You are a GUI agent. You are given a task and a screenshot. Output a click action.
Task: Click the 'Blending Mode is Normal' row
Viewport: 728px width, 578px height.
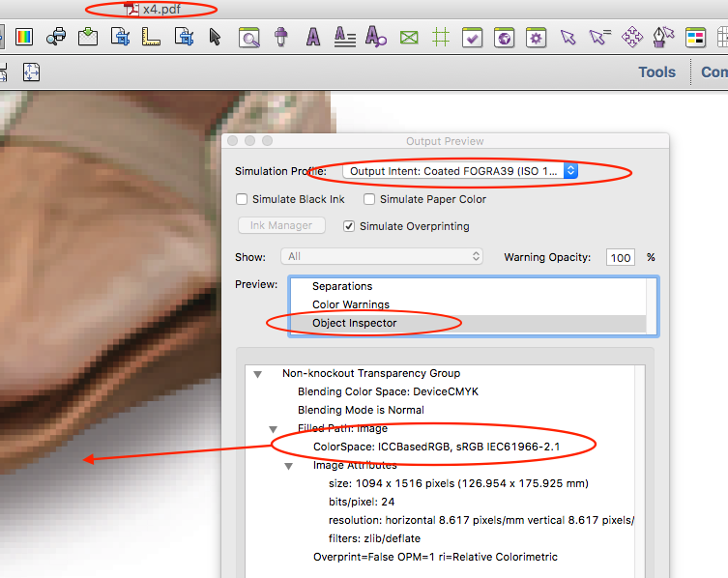(x=361, y=410)
